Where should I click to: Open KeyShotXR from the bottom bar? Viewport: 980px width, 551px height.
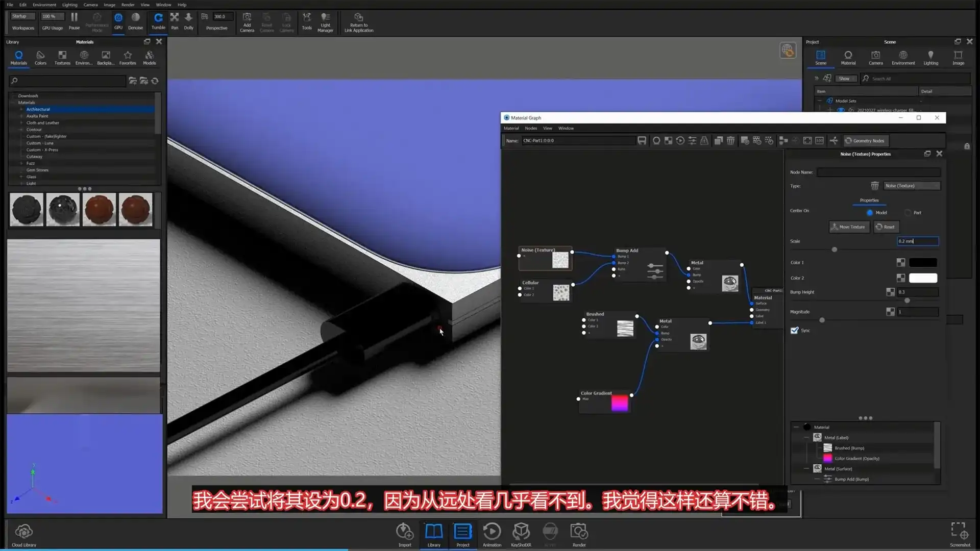pos(521,535)
